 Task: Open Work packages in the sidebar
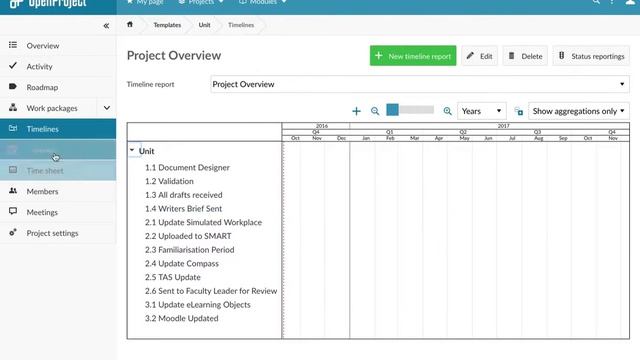[48, 108]
